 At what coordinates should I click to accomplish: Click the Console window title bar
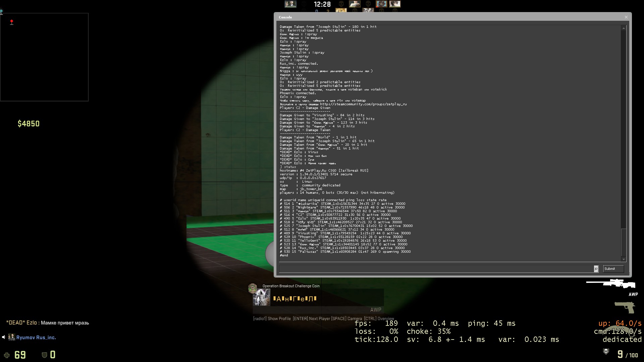pyautogui.click(x=436, y=17)
